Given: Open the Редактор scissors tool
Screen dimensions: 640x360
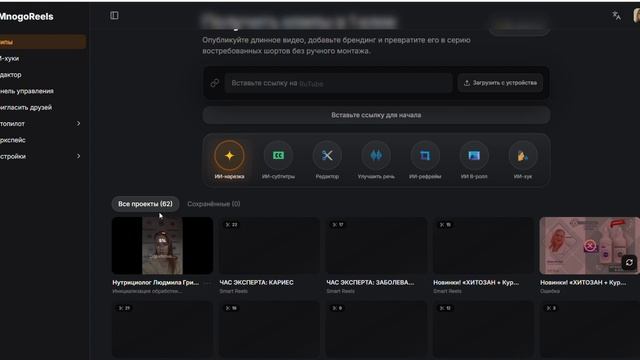Looking at the screenshot, I should click(327, 156).
